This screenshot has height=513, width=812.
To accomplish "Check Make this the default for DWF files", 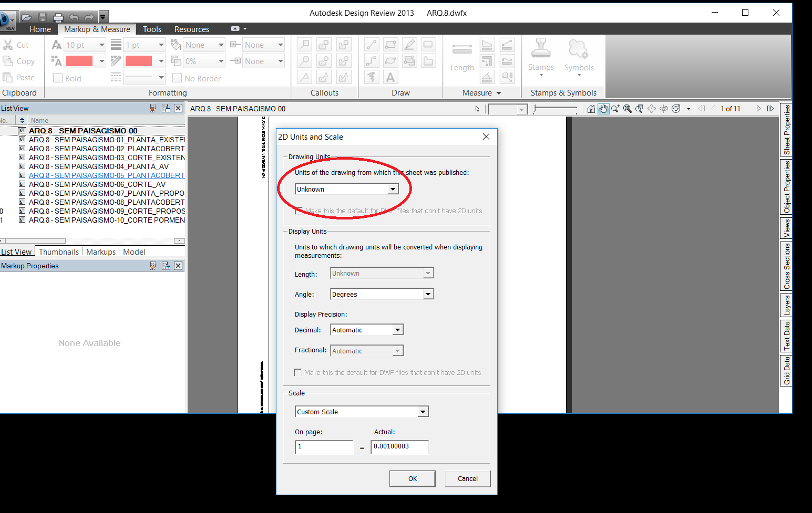I will [298, 372].
